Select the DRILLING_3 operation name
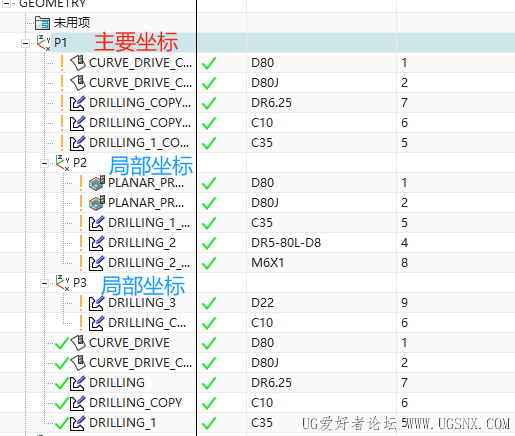The image size is (515, 436). (142, 303)
